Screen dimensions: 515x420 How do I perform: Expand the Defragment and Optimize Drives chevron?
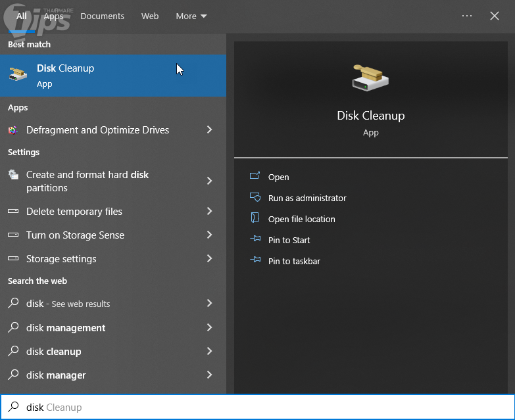209,130
